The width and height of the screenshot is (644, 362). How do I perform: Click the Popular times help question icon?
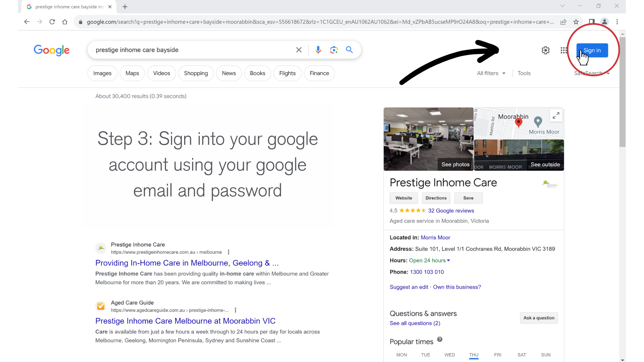[x=440, y=339]
